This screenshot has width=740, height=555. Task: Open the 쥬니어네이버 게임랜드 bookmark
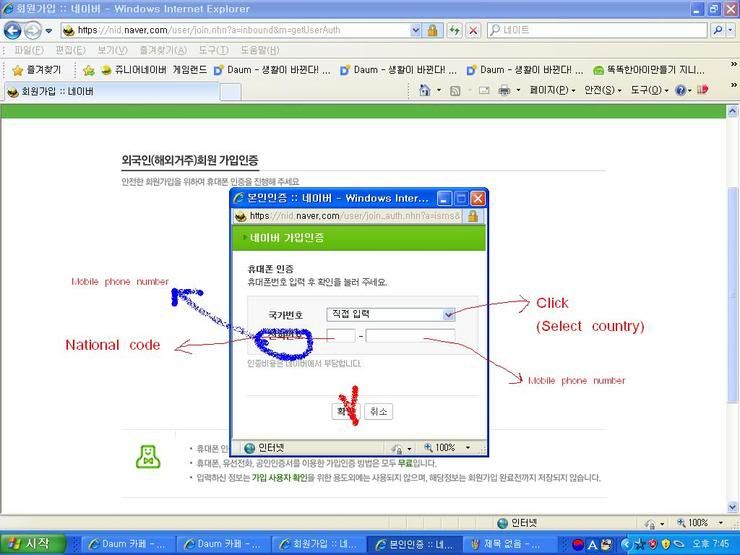pos(154,70)
